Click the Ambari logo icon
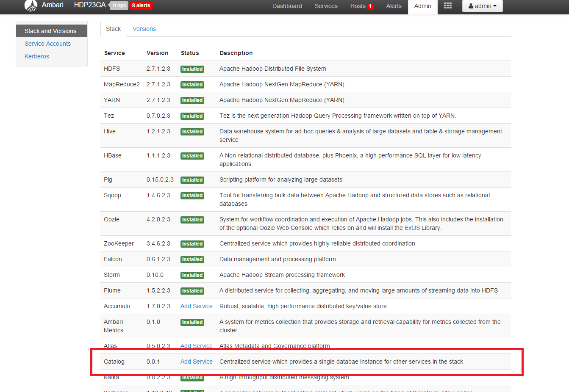 (x=31, y=5)
